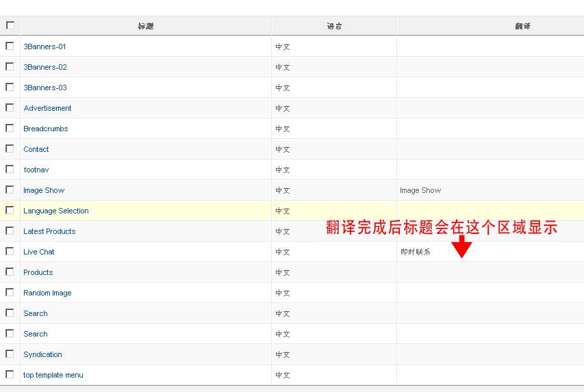
Task: Open Image Show link in title column
Action: point(44,190)
